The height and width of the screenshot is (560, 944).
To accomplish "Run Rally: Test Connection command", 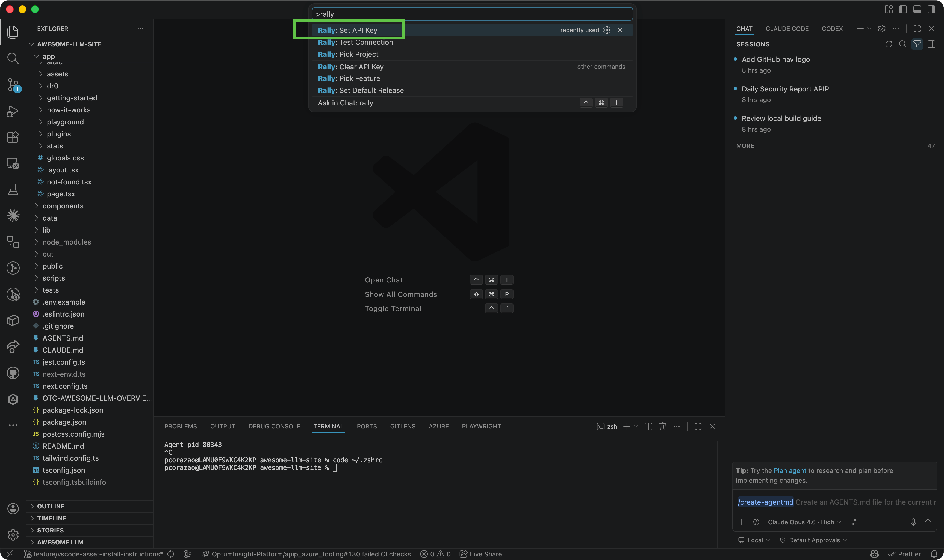I will [x=472, y=42].
